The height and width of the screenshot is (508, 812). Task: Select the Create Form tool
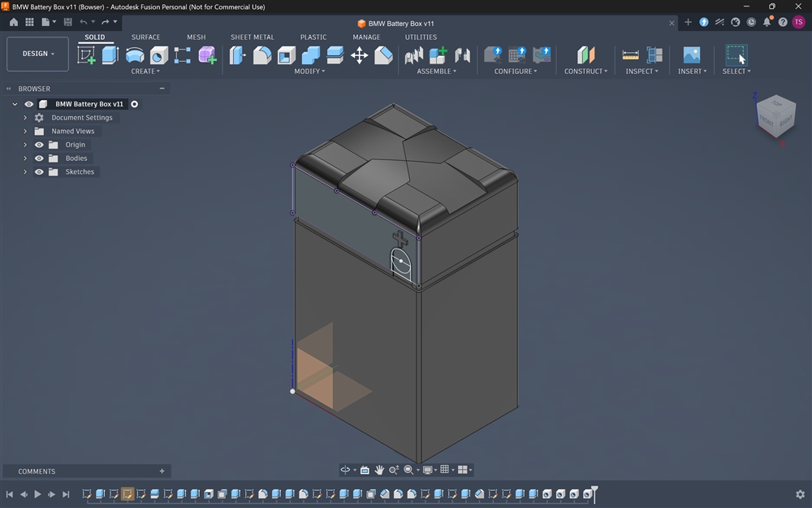207,55
